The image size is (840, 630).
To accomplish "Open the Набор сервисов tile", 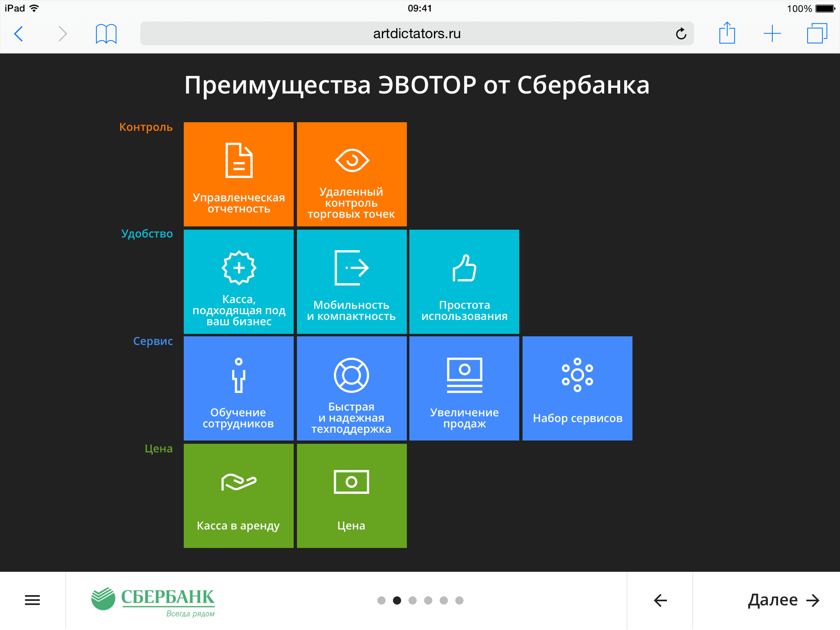I will tap(577, 388).
